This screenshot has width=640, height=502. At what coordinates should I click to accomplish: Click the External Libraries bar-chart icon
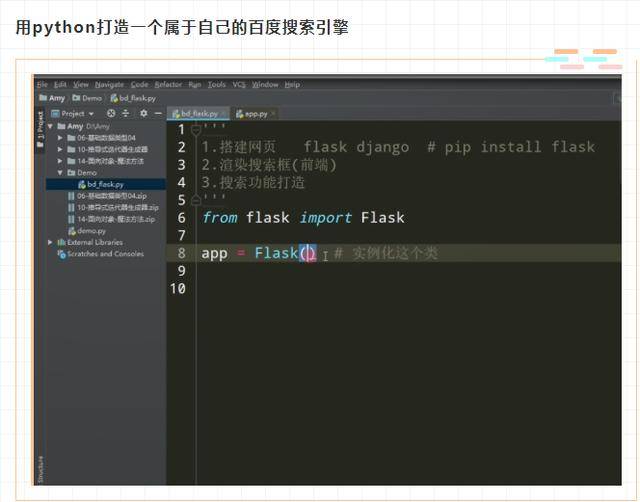tap(62, 242)
